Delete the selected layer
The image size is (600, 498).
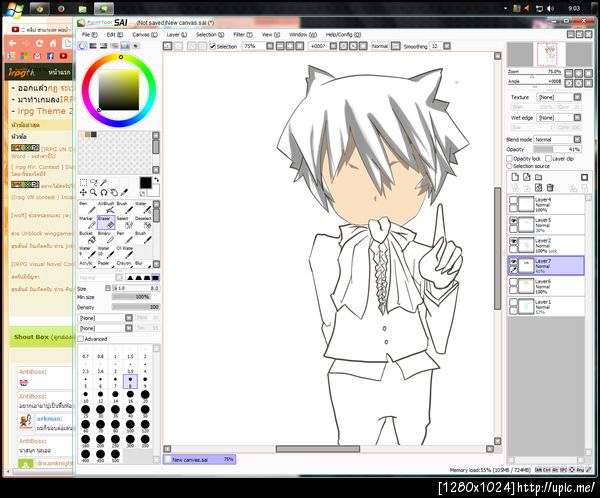click(550, 188)
